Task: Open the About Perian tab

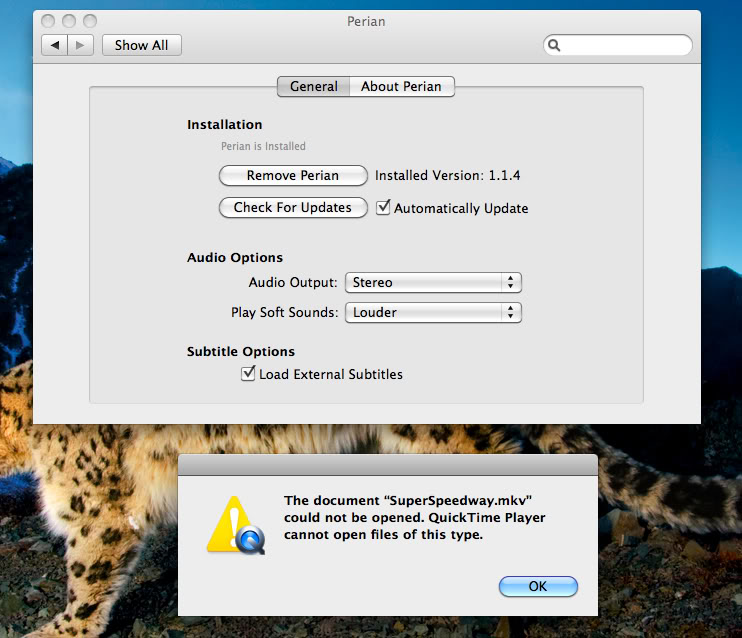Action: pyautogui.click(x=402, y=87)
